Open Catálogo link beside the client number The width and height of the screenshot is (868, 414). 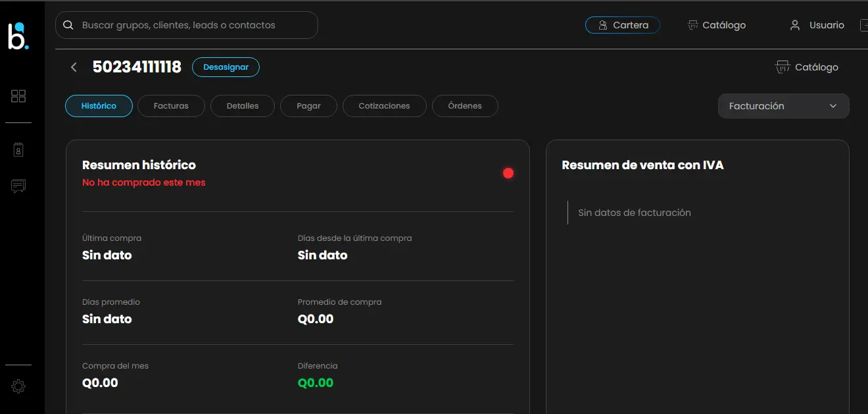(807, 67)
